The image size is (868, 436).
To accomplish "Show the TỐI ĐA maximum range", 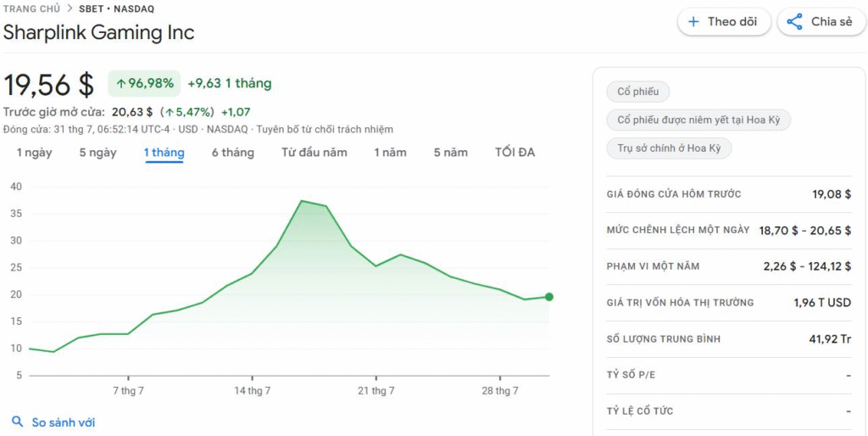I will pos(515,153).
